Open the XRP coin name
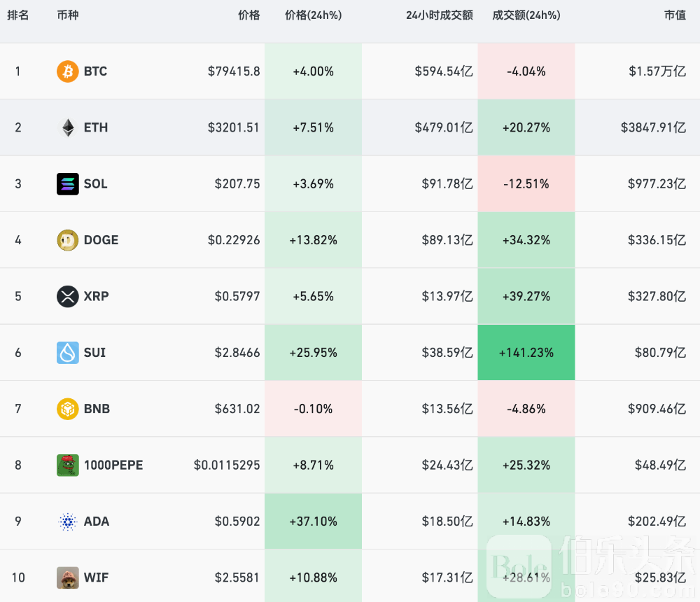 97,297
